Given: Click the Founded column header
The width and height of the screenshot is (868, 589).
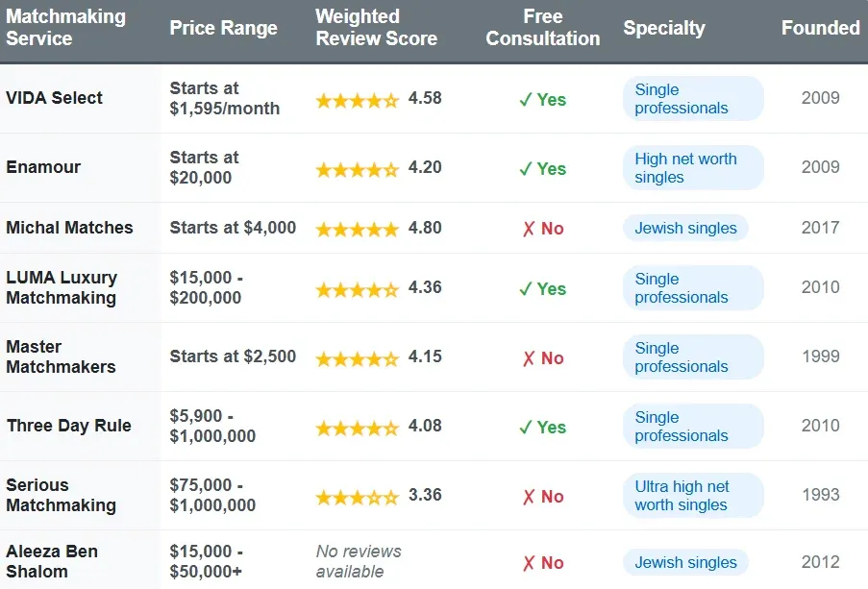Looking at the screenshot, I should tap(820, 28).
